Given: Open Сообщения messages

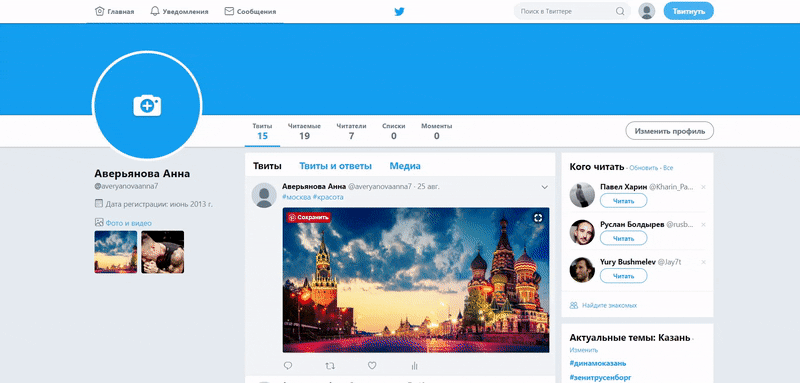Looking at the screenshot, I should click(251, 11).
